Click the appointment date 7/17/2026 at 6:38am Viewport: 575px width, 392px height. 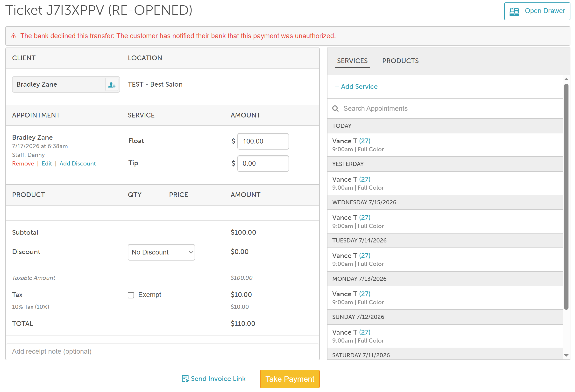pyautogui.click(x=40, y=146)
